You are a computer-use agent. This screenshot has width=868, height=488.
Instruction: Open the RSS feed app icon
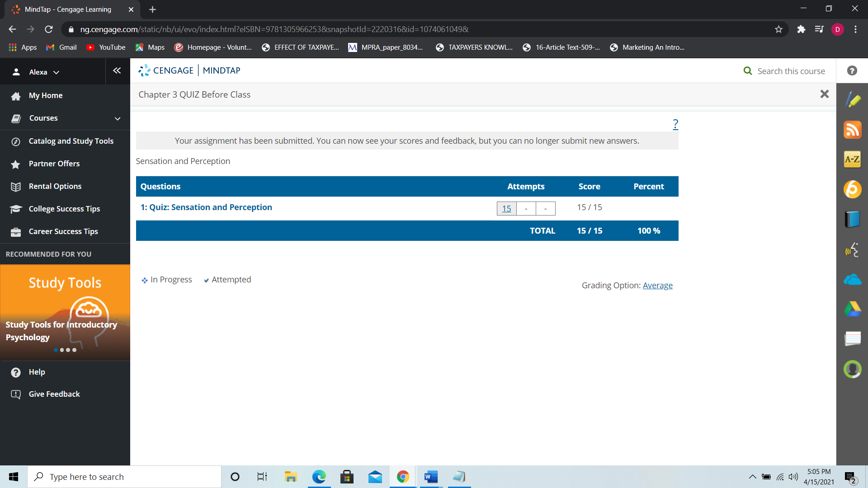coord(852,130)
